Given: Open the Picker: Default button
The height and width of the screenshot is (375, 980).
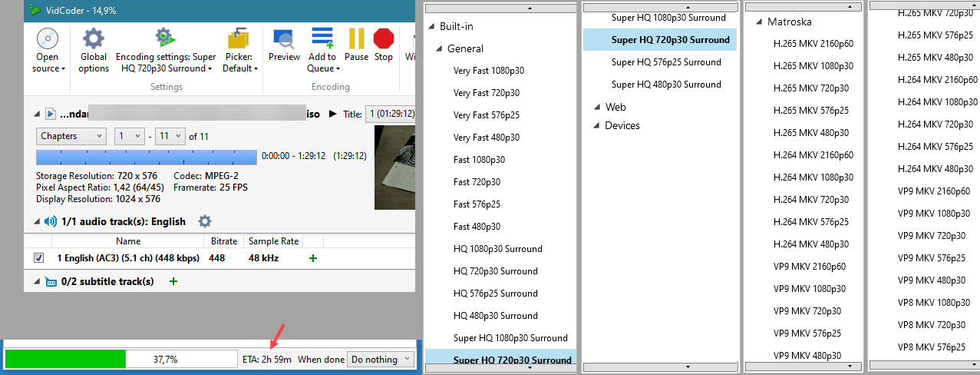Looking at the screenshot, I should click(x=239, y=51).
